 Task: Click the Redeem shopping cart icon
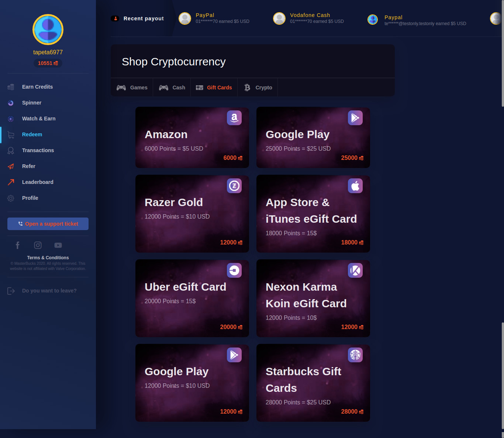(x=11, y=135)
